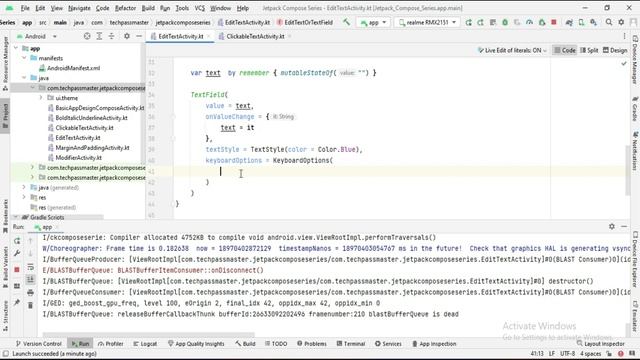
Task: Stop the app with the red toolbar square
Action: [554, 22]
